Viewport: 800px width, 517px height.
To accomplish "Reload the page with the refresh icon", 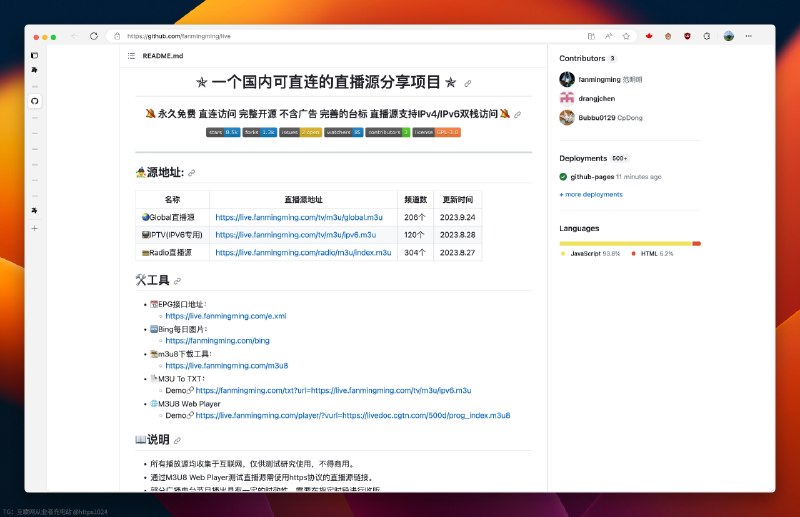I will tap(94, 36).
